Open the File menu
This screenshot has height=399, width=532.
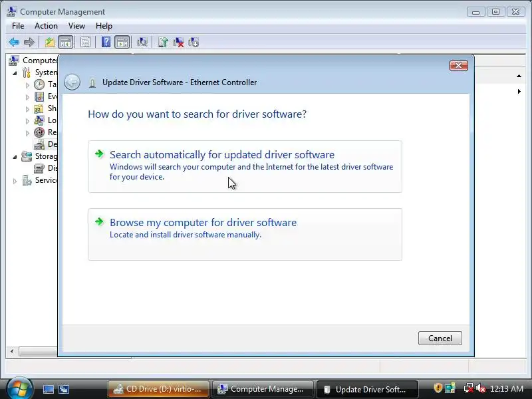[18, 26]
